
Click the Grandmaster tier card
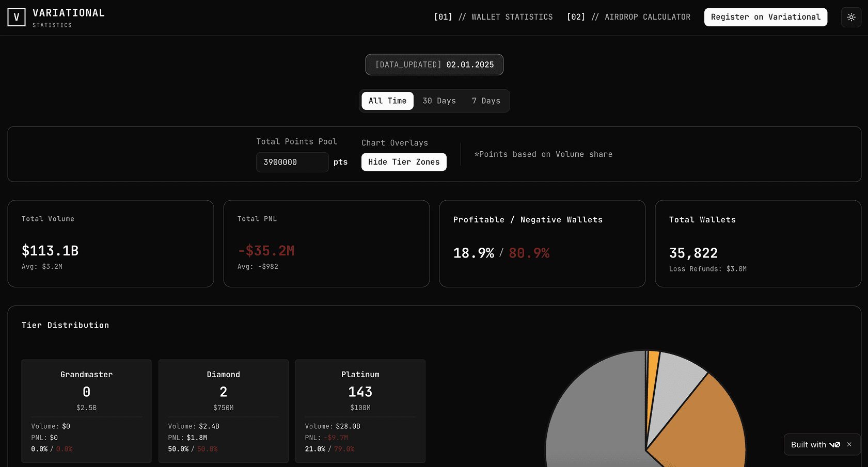tap(86, 411)
